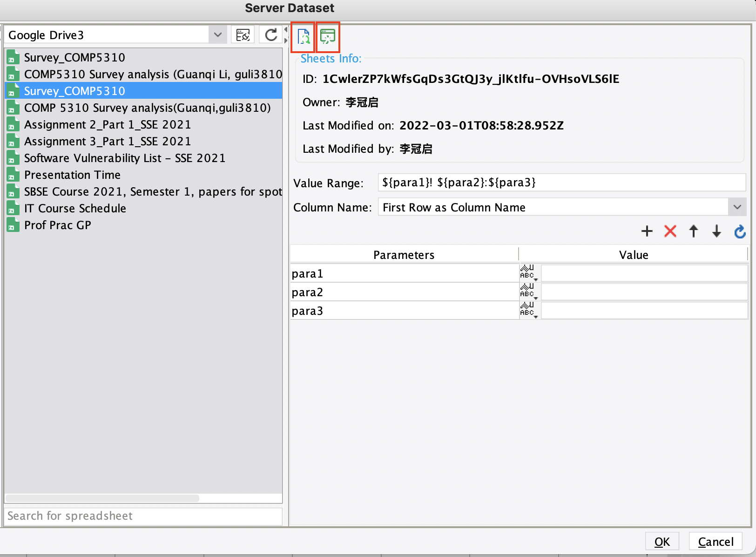The height and width of the screenshot is (557, 756).
Task: Add a new parameter with the plus icon
Action: (x=647, y=231)
